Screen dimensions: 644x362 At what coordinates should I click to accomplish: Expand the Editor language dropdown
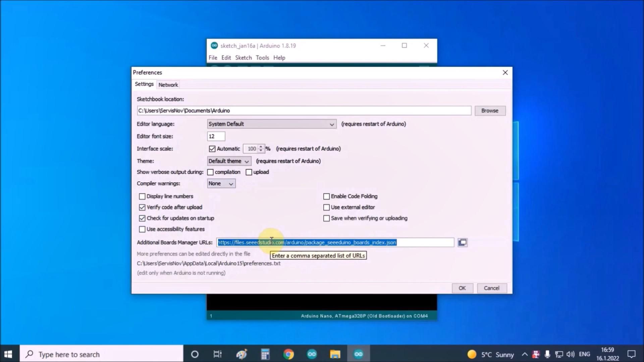(271, 124)
